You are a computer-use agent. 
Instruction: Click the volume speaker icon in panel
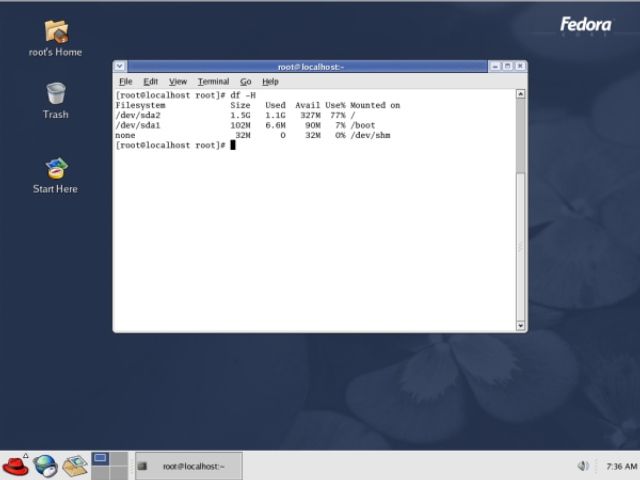(583, 466)
